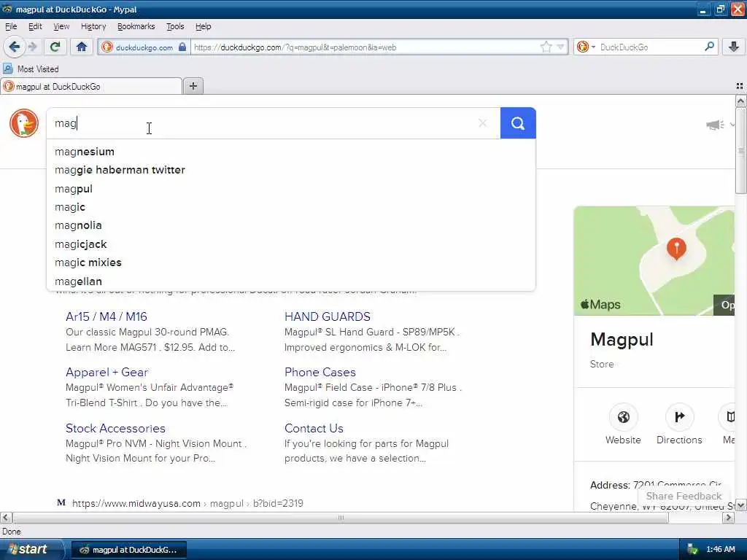
Task: Click the system tray network icon
Action: point(692,550)
